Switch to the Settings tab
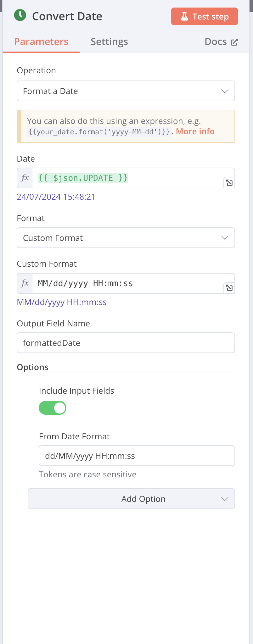Viewport: 253px width, 644px height. (109, 42)
